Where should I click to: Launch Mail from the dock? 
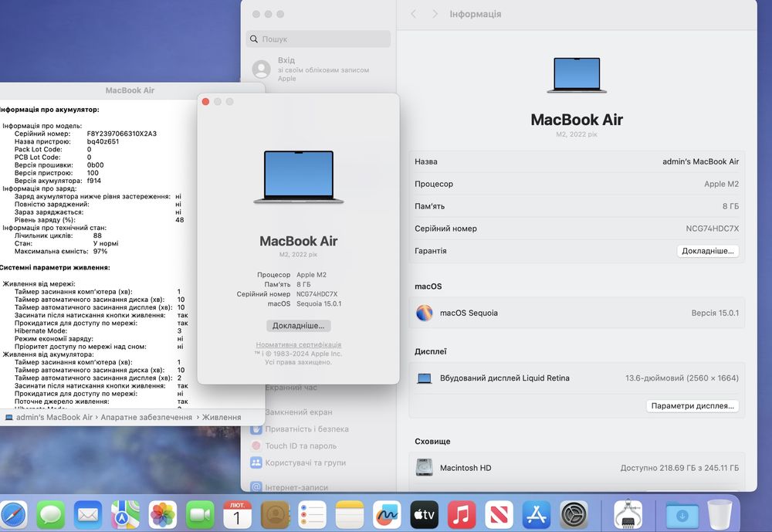pos(88,515)
